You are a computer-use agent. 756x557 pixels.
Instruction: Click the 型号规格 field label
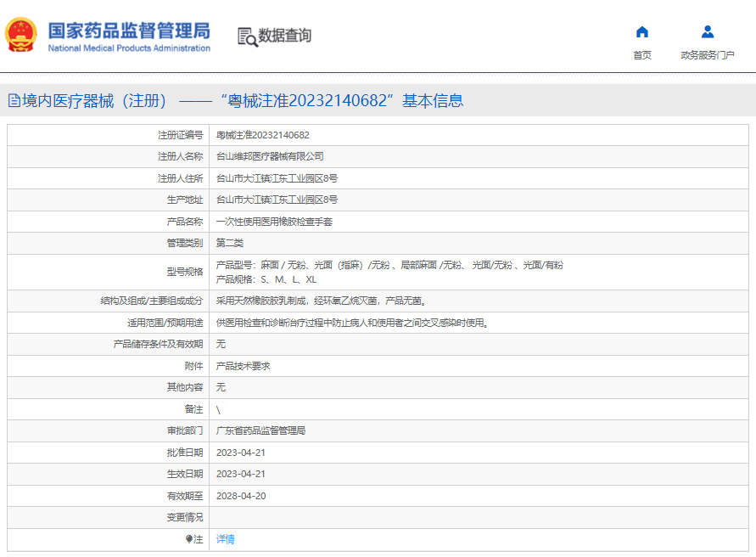click(185, 272)
